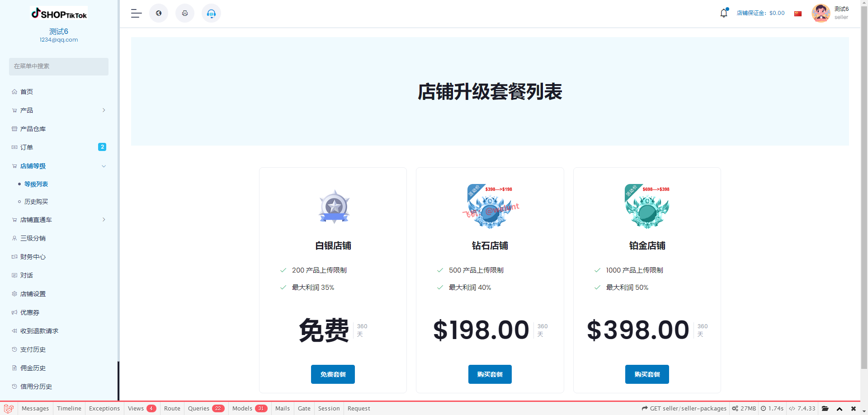Click the 测试6 seller username
868x415 pixels.
841,9
